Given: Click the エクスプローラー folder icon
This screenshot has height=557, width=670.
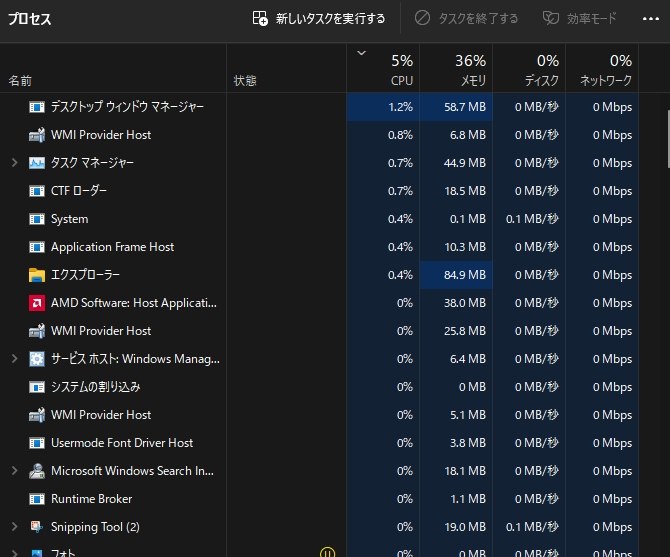Looking at the screenshot, I should (37, 275).
